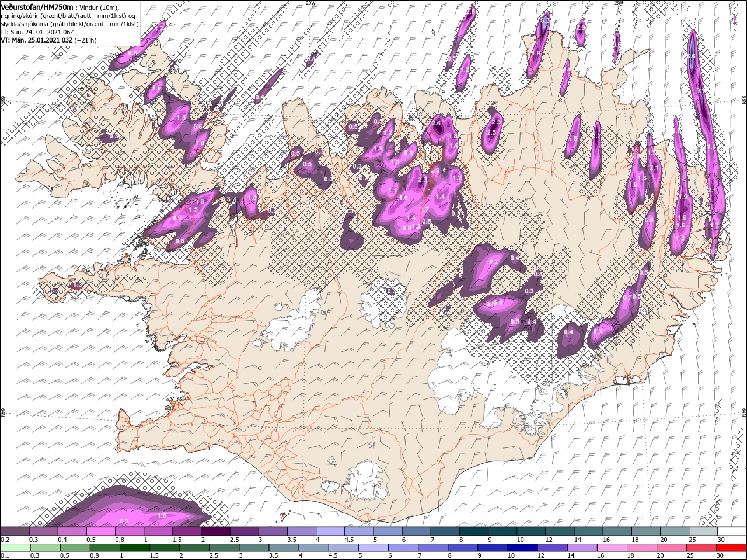Choose the violet 12 swatch in the lower scale
The width and height of the screenshot is (747, 560).
tap(551, 548)
